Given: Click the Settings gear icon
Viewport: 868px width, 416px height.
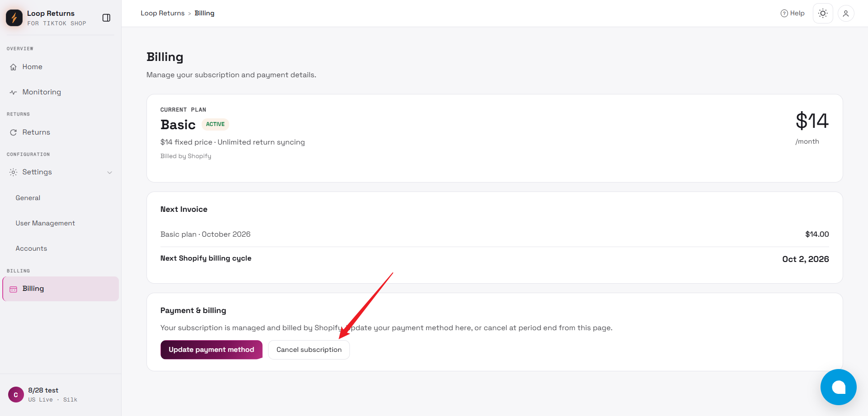Looking at the screenshot, I should point(13,172).
